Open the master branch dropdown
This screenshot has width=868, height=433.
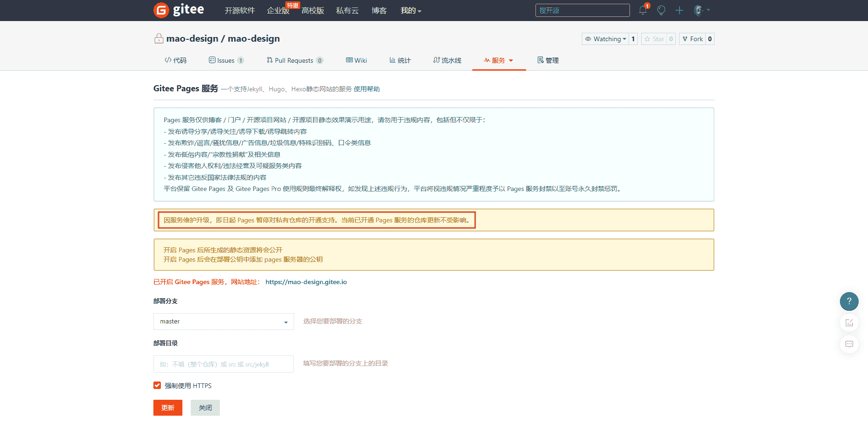224,322
